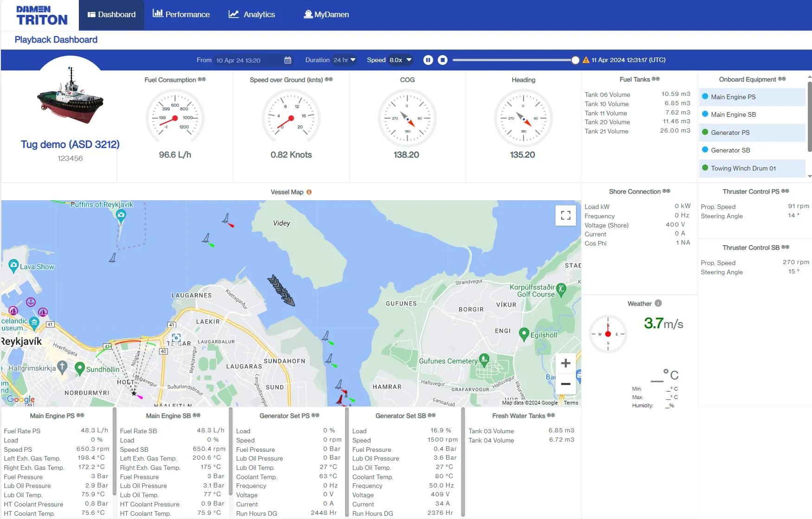The height and width of the screenshot is (519, 812).
Task: Select Towing Winch Drum 01 equipment
Action: pyautogui.click(x=743, y=168)
